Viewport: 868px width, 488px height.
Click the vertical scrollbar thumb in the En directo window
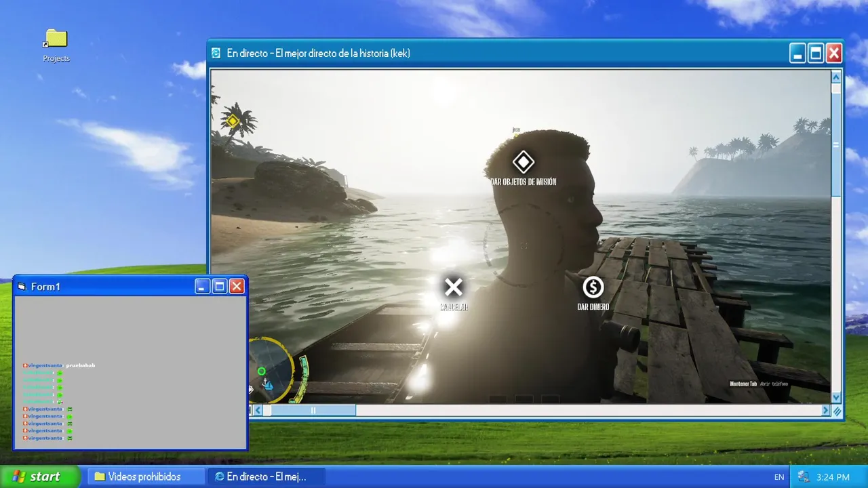[x=836, y=145]
